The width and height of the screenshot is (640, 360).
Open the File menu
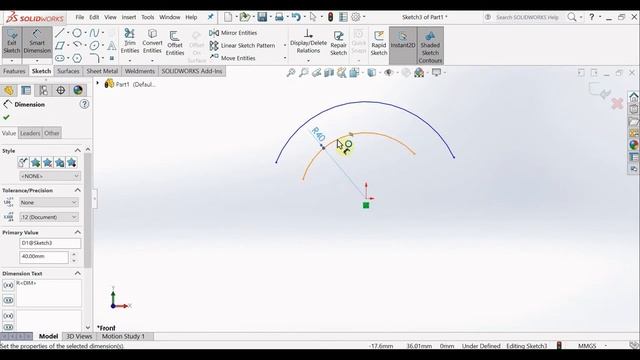point(80,17)
